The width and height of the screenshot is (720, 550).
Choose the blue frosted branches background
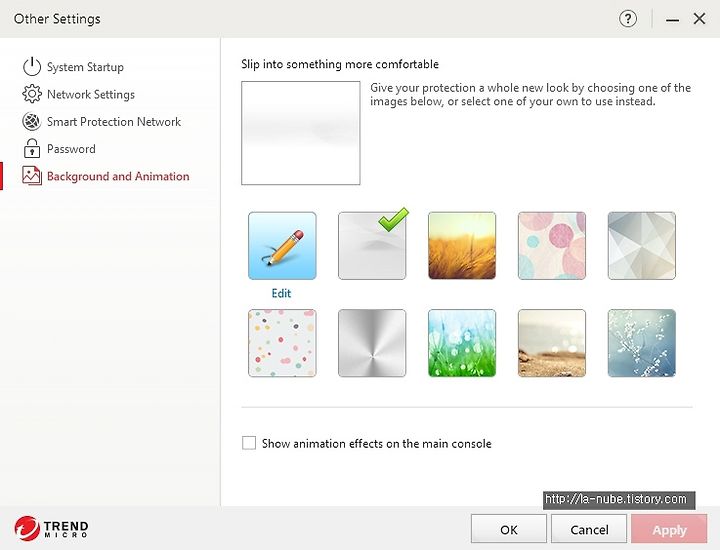[x=642, y=343]
